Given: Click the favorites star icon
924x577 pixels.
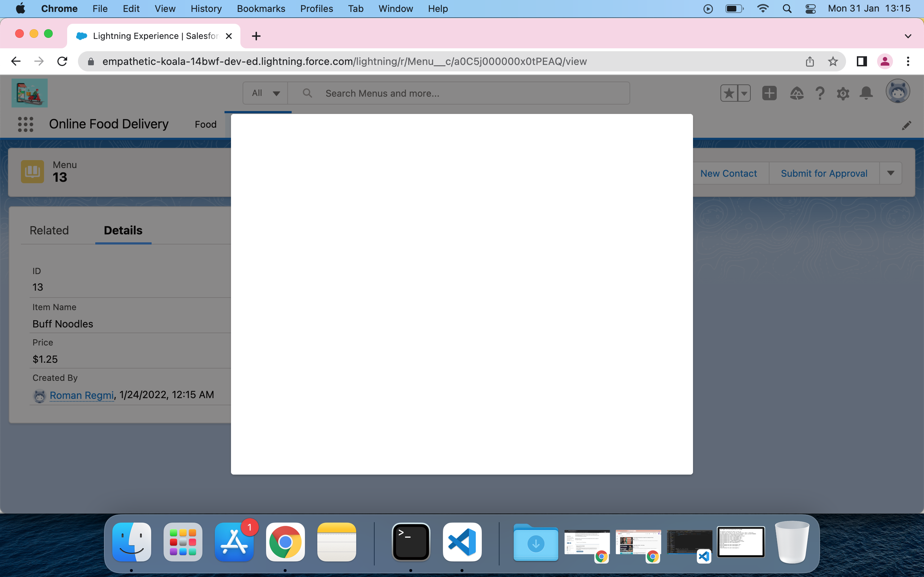Looking at the screenshot, I should (x=729, y=93).
